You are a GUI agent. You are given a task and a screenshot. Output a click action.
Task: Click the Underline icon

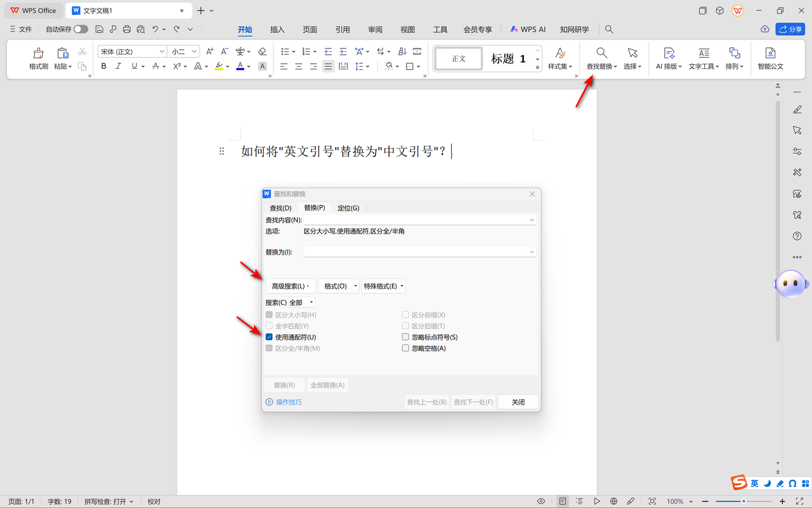pos(134,66)
